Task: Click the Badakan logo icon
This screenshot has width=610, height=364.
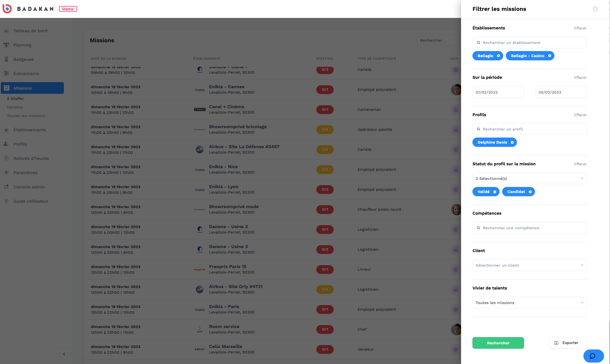Action: point(7,9)
